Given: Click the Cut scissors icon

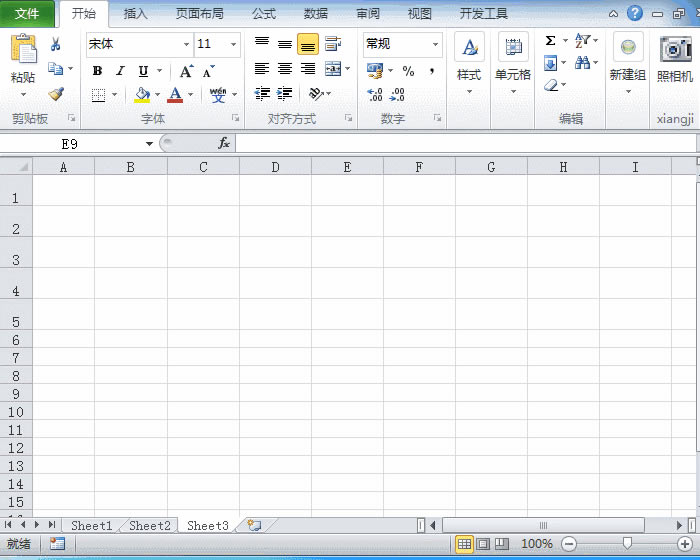Looking at the screenshot, I should click(x=55, y=44).
